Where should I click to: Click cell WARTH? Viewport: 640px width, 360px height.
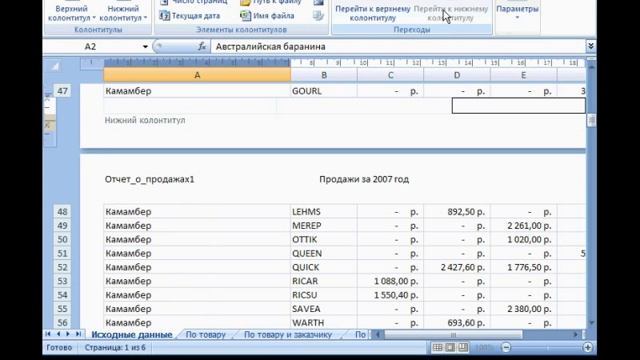pos(324,322)
